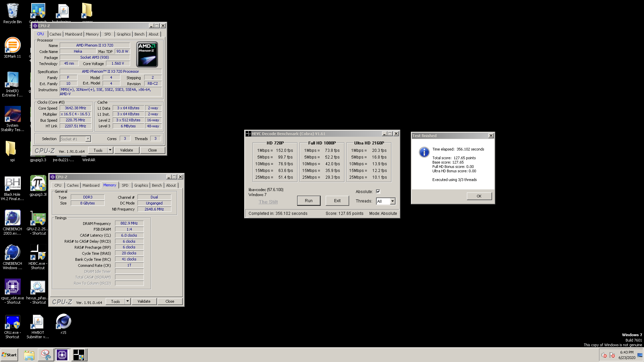Launch GPU-Z.2.25 shortcut icon
644x362 pixels.
(38, 223)
